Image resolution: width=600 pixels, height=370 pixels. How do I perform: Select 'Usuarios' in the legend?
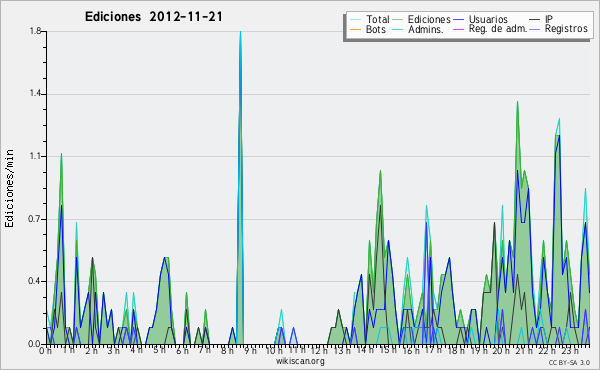(x=488, y=19)
